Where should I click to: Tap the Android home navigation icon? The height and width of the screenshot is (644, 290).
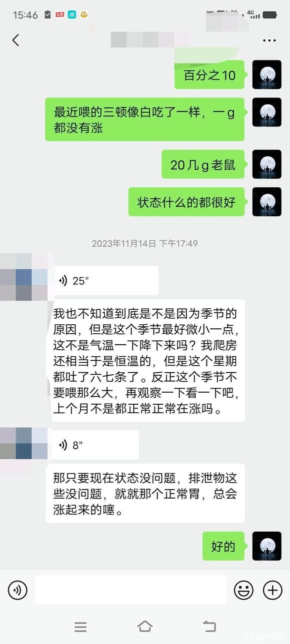[x=145, y=627]
